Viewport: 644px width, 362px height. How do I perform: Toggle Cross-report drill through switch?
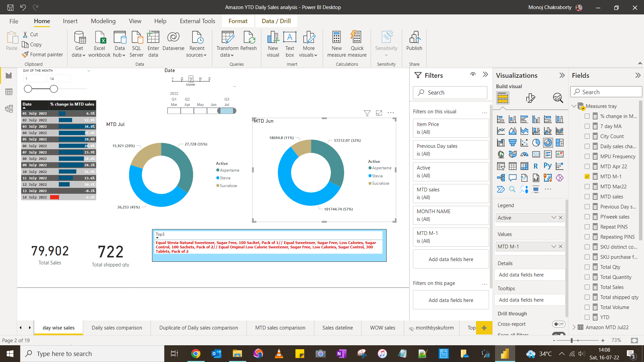tap(558, 324)
